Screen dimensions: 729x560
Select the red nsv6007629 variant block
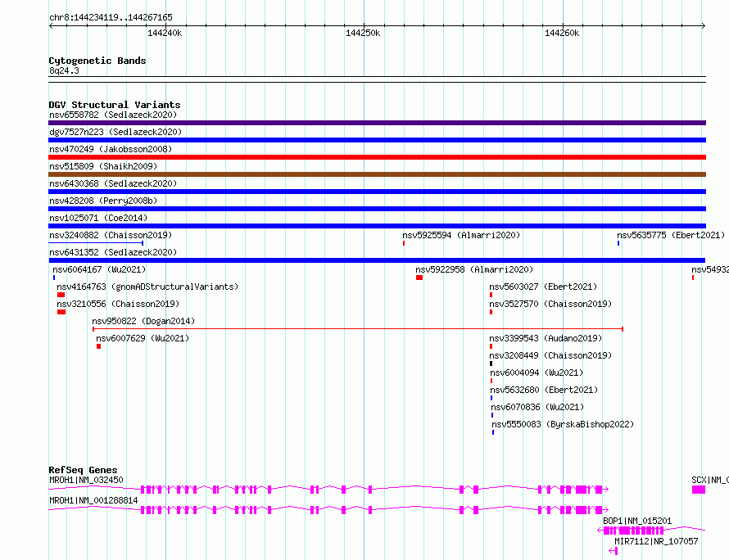click(98, 346)
